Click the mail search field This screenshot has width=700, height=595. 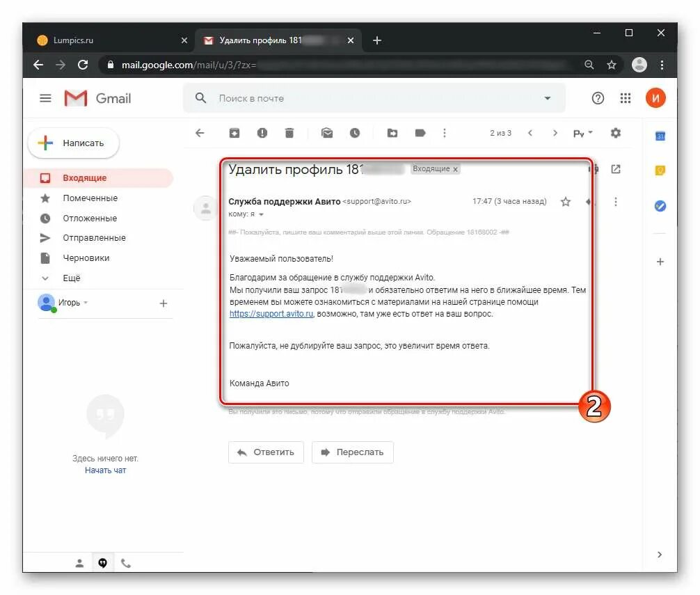click(x=375, y=98)
